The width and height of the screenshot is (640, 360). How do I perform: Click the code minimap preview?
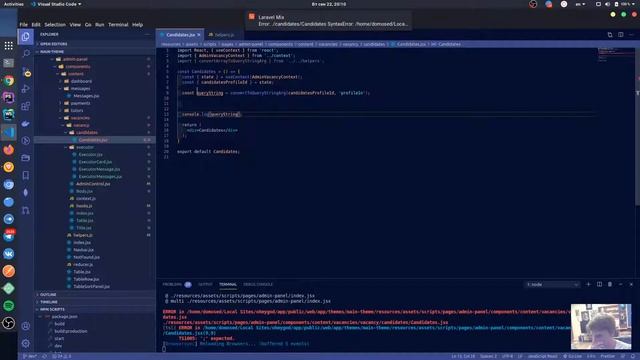point(616,55)
